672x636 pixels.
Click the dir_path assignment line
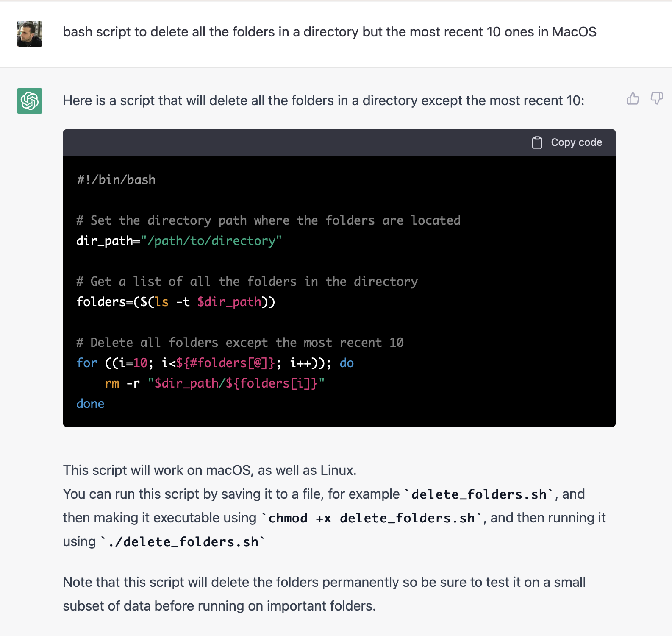click(x=179, y=241)
